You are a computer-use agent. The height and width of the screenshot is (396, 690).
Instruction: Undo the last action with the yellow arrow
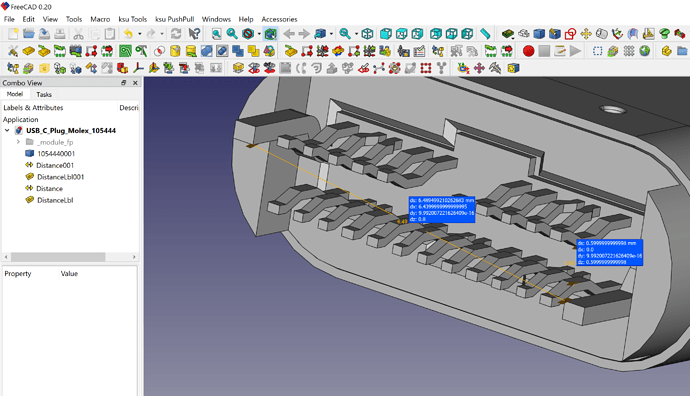pyautogui.click(x=128, y=34)
